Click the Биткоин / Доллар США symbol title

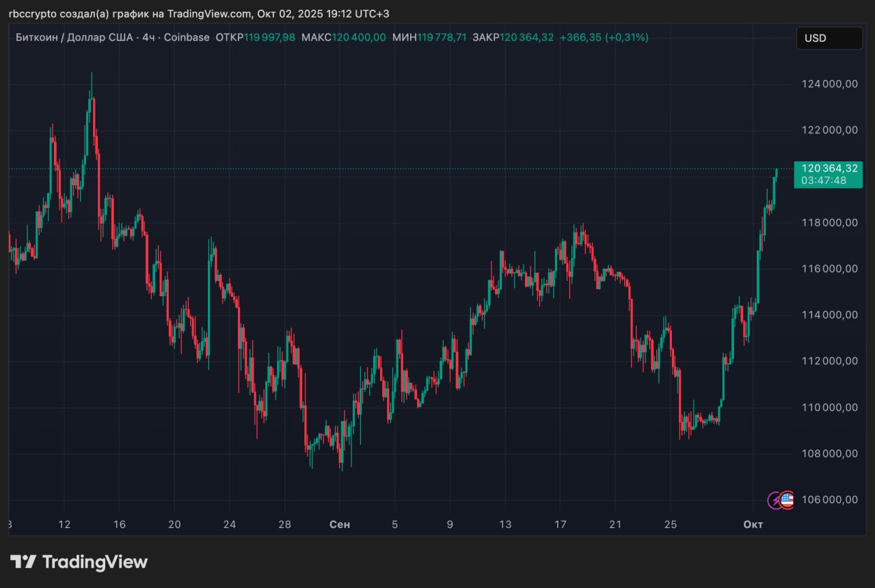click(74, 38)
